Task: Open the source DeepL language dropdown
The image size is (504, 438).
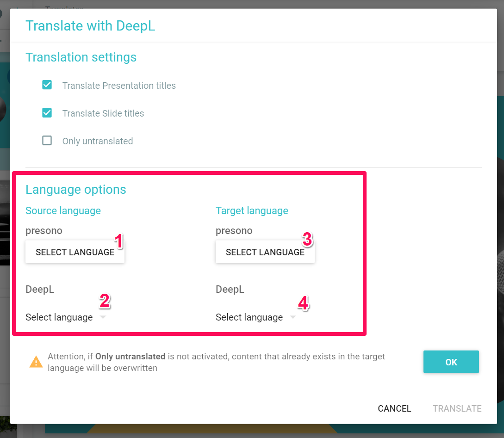Action: click(x=66, y=317)
